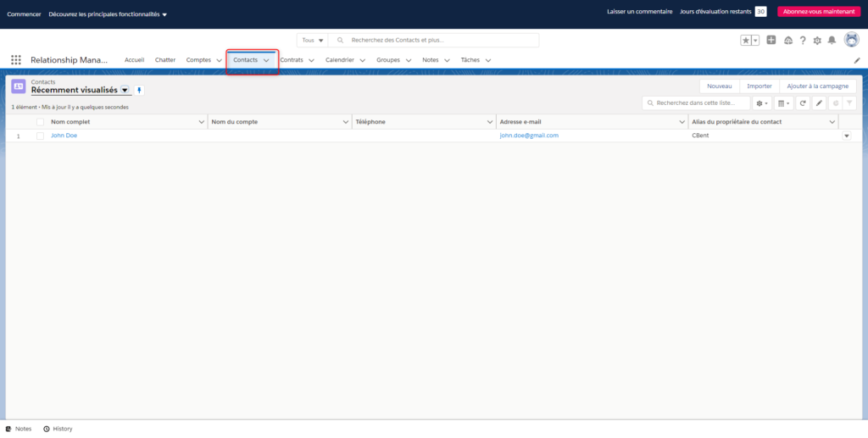Click the Importer button
This screenshot has width=868, height=438.
pos(759,86)
